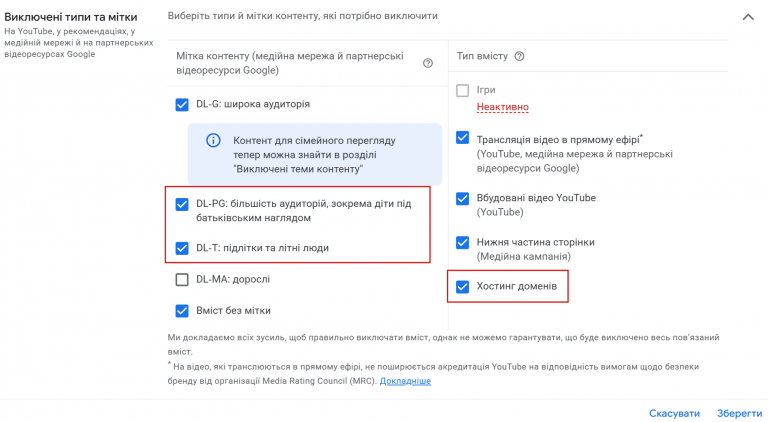
Task: Click the Скасувати button
Action: [x=674, y=413]
